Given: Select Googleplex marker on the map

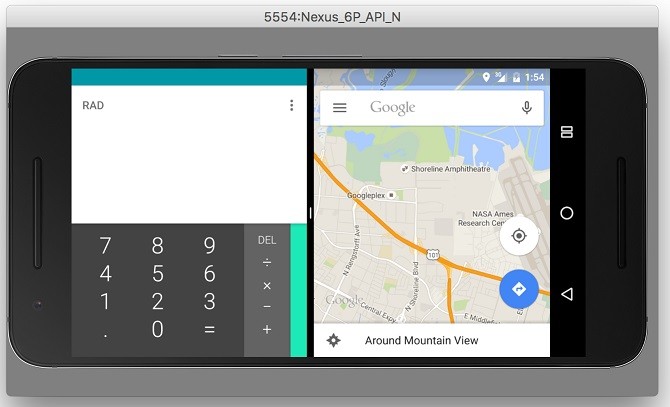Looking at the screenshot, I should [x=371, y=195].
